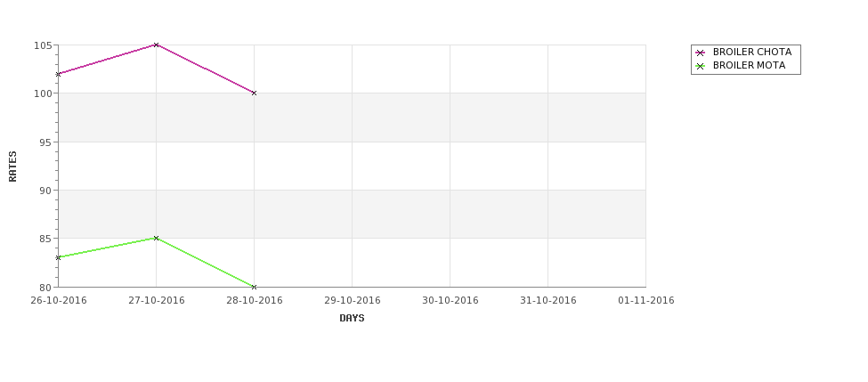
Task: Click the 28-10-2016 date axis label
Action: pyautogui.click(x=254, y=301)
